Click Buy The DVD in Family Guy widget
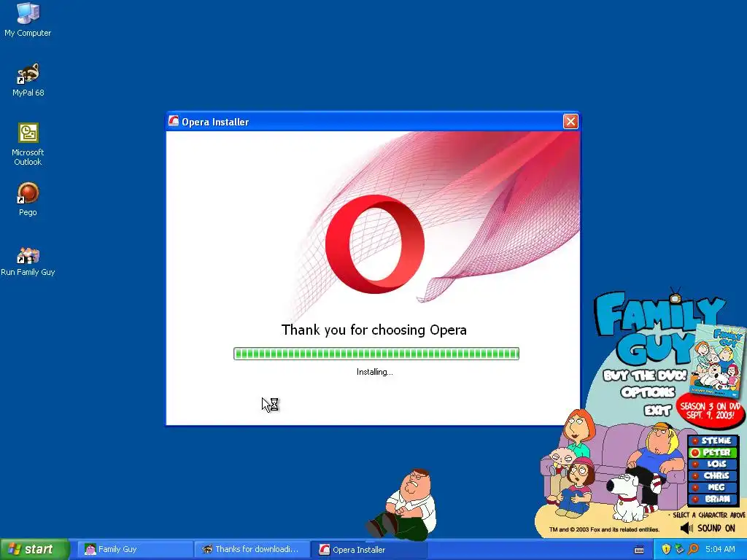The image size is (747, 560). coord(645,376)
